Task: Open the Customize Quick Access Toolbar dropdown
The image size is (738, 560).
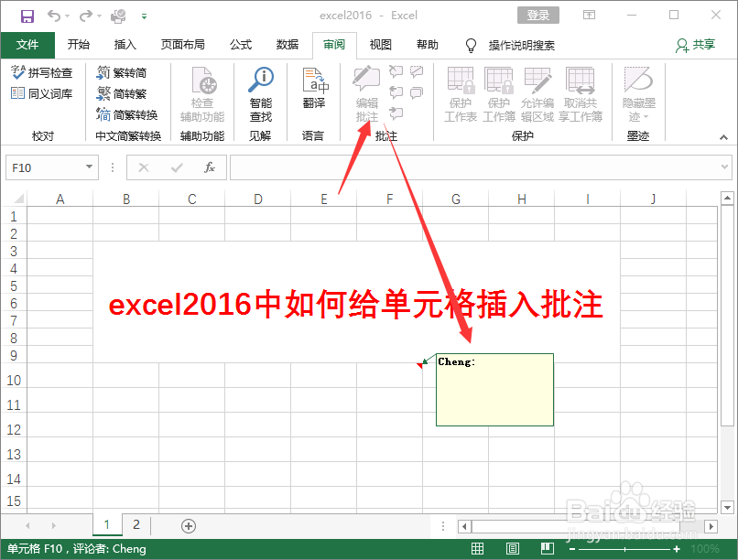Action: click(x=144, y=16)
